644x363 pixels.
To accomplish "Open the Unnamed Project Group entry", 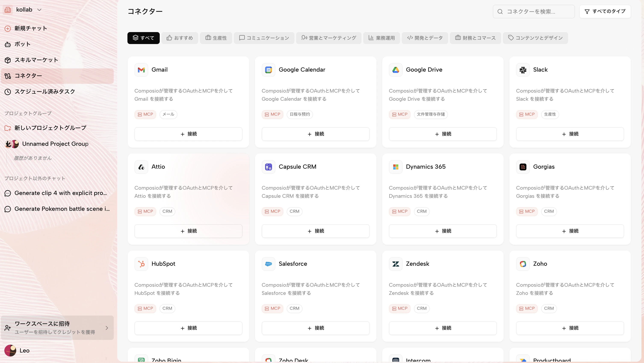I will 57,144.
